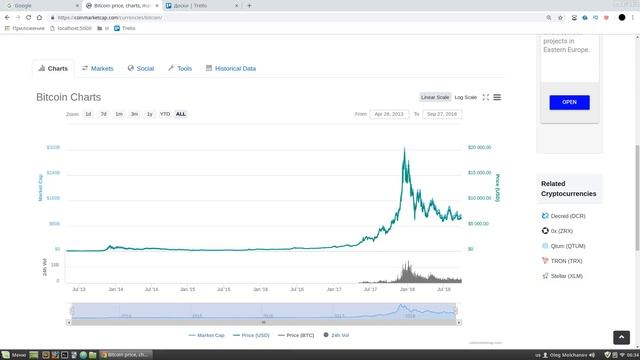Click the navigator scrollbar left arrow
The image size is (640, 360).
pyautogui.click(x=69, y=322)
